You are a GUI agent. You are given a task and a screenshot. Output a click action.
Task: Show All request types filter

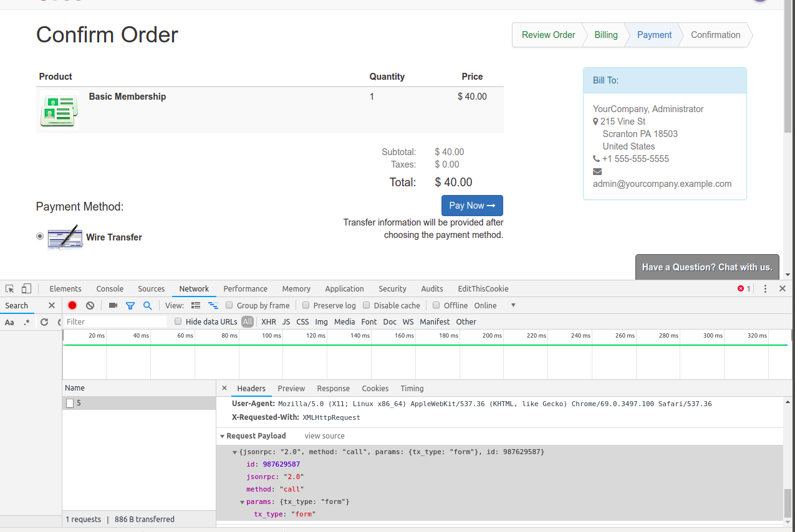pos(248,321)
